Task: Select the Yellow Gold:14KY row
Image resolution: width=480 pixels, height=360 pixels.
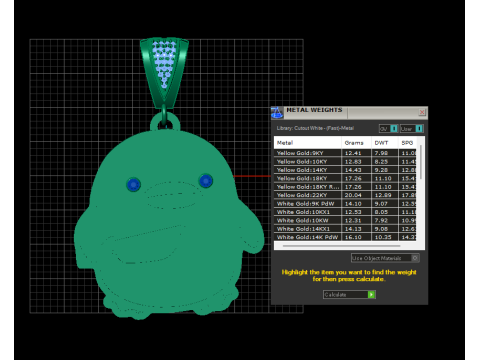Action: (x=345, y=170)
